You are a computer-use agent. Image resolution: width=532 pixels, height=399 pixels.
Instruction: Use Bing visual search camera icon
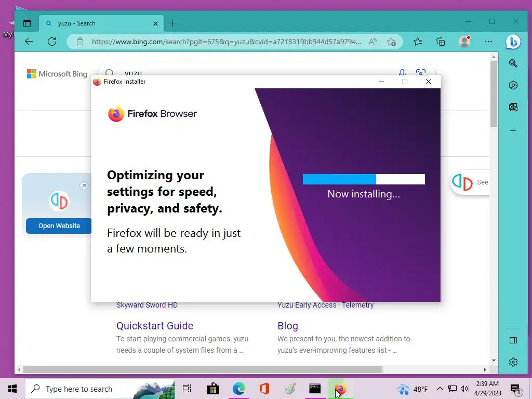(x=421, y=72)
